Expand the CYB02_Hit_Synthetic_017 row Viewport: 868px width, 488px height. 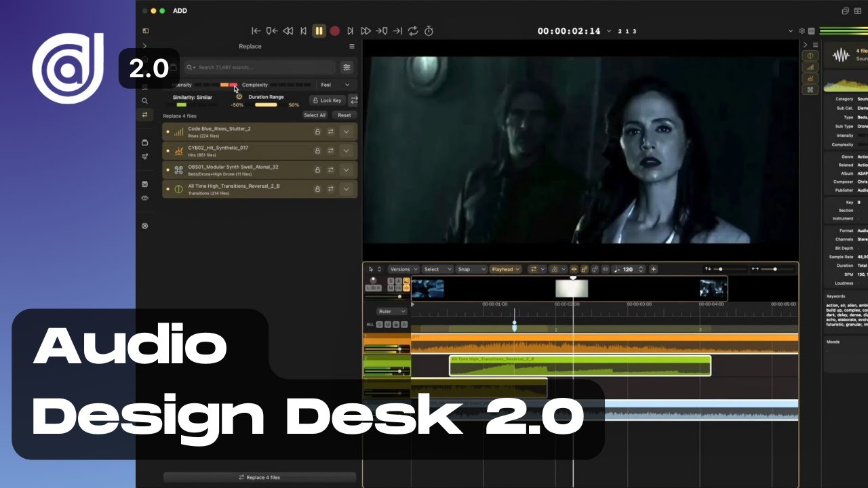pyautogui.click(x=347, y=150)
